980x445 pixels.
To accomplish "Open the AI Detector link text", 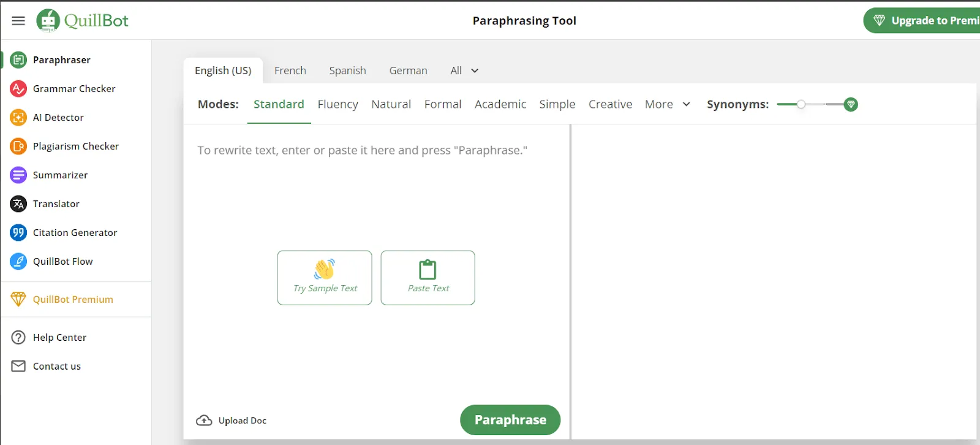I will click(x=58, y=118).
